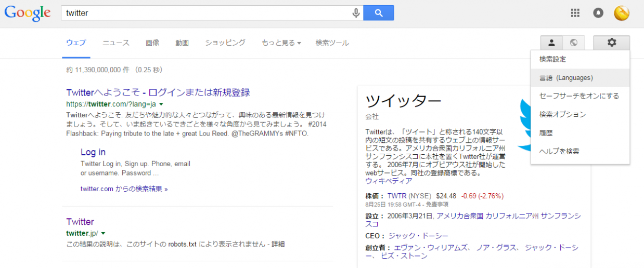Click twitter.com からの検索結果 link
644x268 pixels.
124,189
